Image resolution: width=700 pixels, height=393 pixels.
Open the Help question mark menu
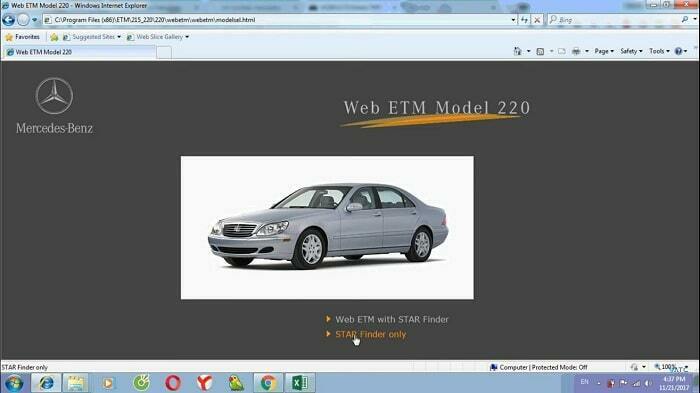[680, 51]
